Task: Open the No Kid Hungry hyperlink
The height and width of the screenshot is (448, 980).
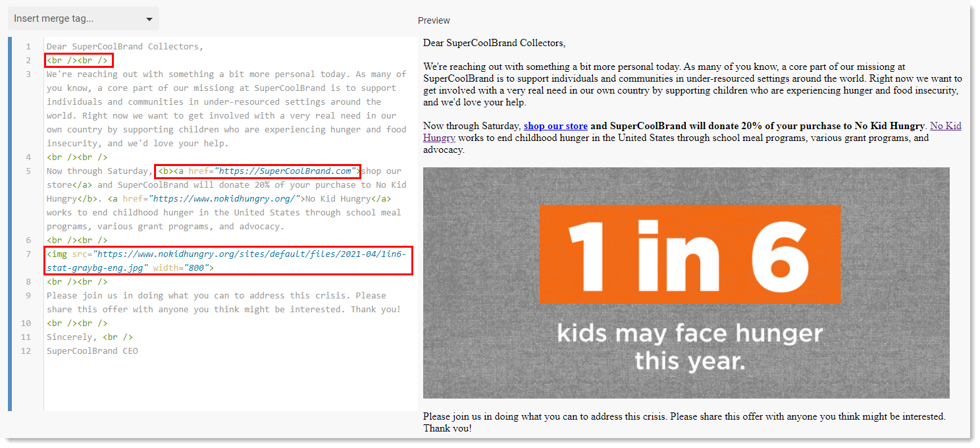Action: [946, 125]
